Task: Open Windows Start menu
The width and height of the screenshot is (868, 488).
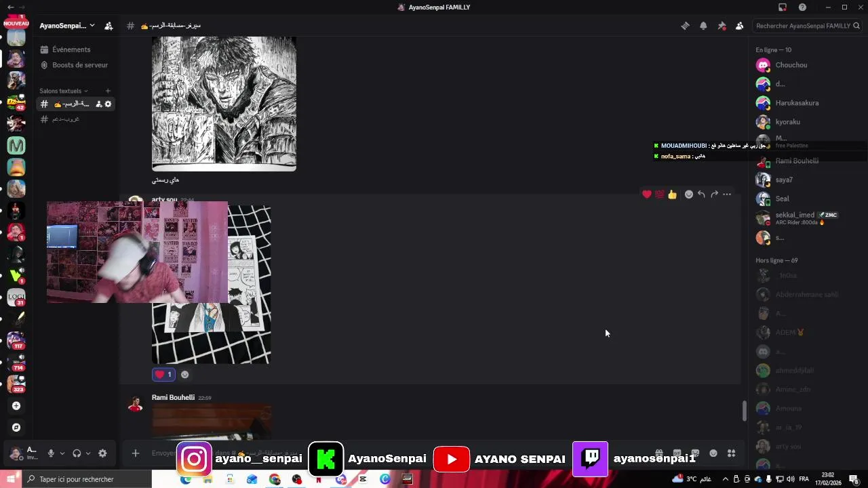Action: (x=12, y=479)
